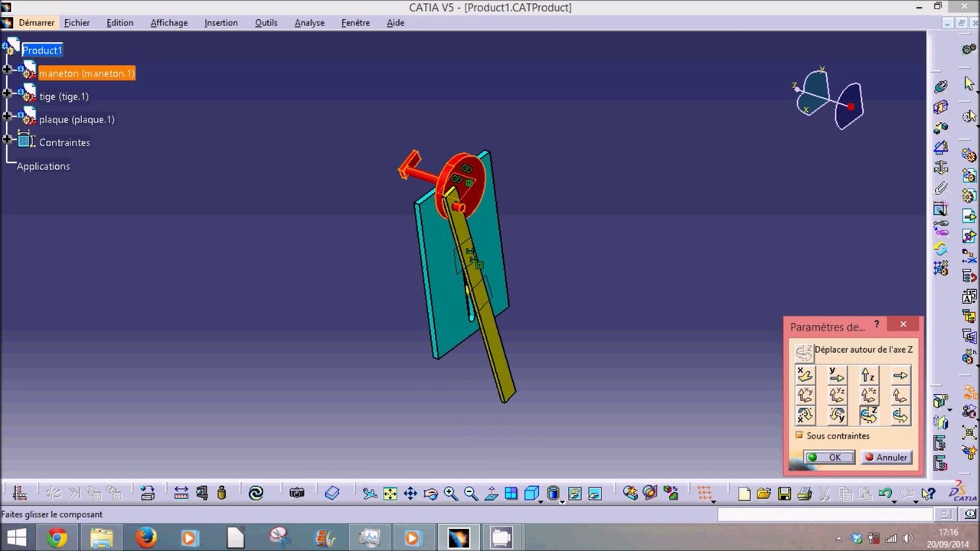Viewport: 980px width, 551px height.
Task: Click the 3D compass
Action: click(828, 98)
